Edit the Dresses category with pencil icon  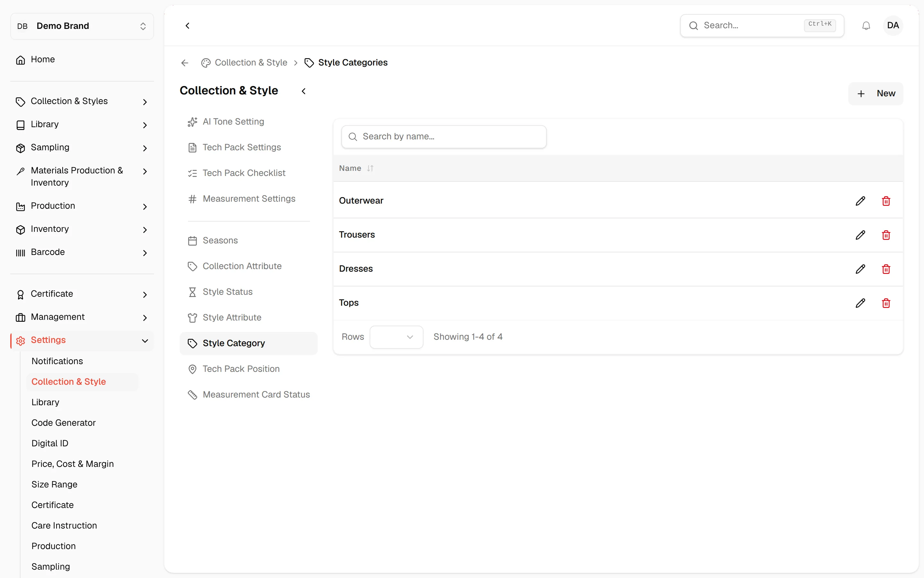[860, 269]
